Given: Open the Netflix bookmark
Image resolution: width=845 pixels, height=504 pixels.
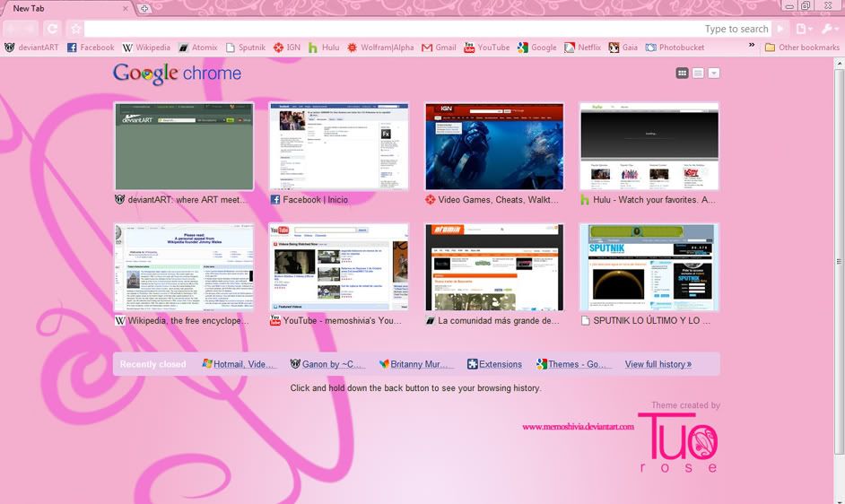Looking at the screenshot, I should point(582,48).
